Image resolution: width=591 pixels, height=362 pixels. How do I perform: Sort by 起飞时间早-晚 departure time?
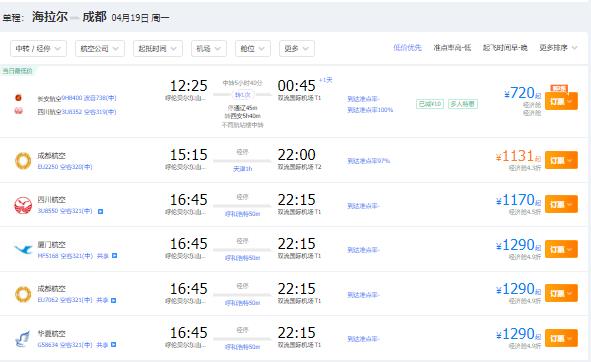(505, 48)
